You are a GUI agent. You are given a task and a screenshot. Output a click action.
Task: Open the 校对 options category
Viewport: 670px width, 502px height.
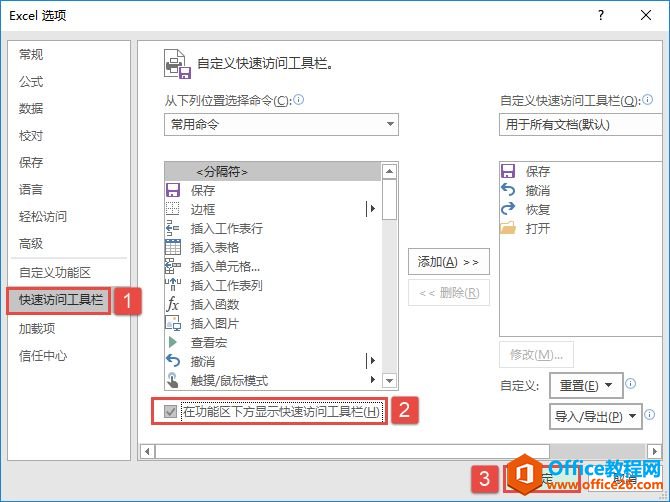pyautogui.click(x=31, y=135)
